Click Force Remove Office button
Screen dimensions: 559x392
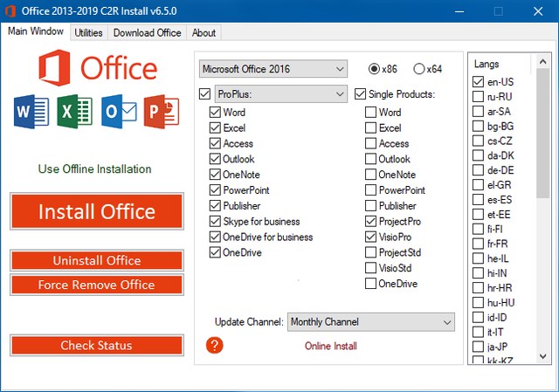pyautogui.click(x=97, y=285)
